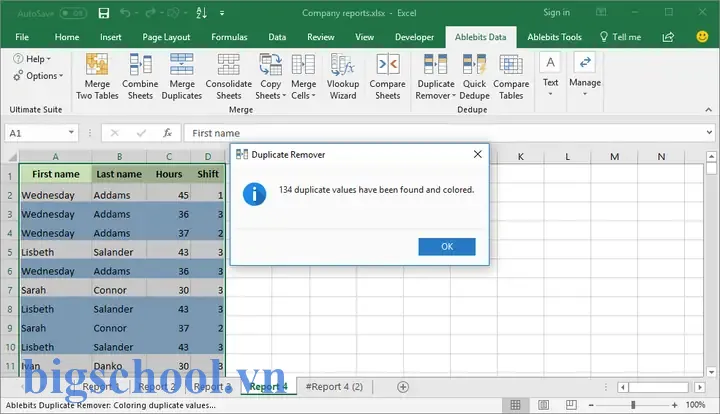Image resolution: width=720 pixels, height=414 pixels.
Task: Expand the Text tools group
Action: click(x=550, y=75)
